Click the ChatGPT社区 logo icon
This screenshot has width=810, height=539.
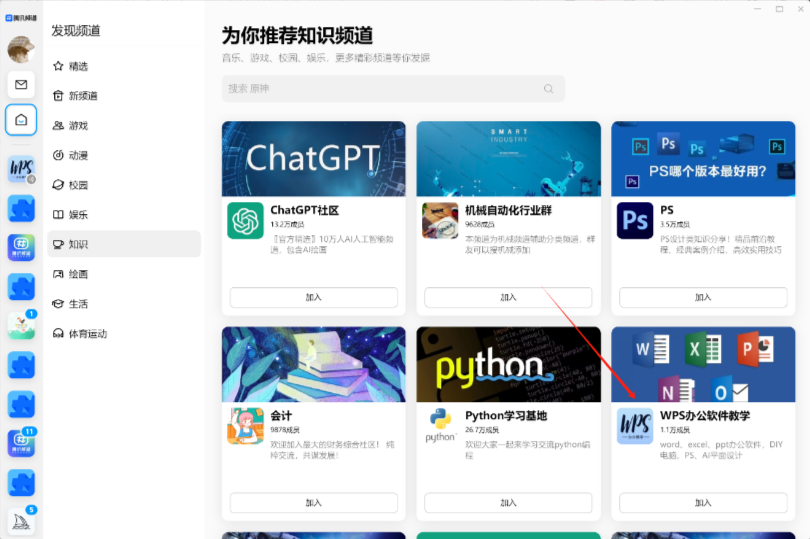(x=245, y=221)
